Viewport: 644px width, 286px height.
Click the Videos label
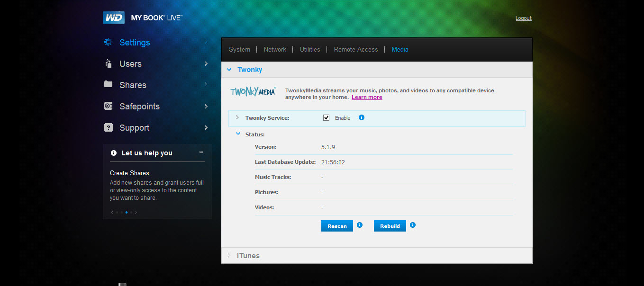(x=264, y=207)
